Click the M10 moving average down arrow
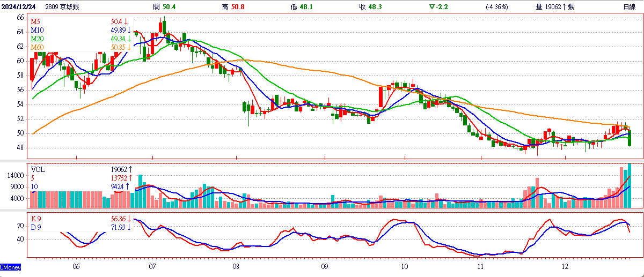 click(129, 31)
